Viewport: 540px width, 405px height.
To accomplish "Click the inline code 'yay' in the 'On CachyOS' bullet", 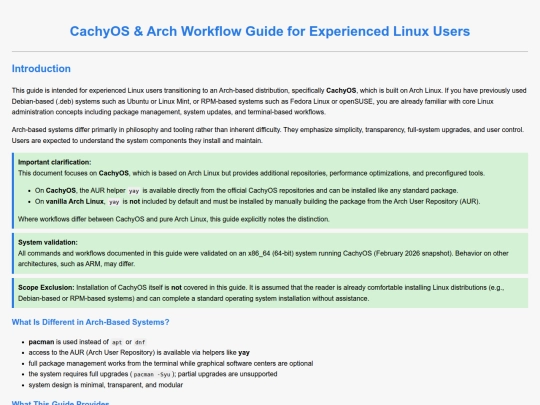I will (134, 191).
